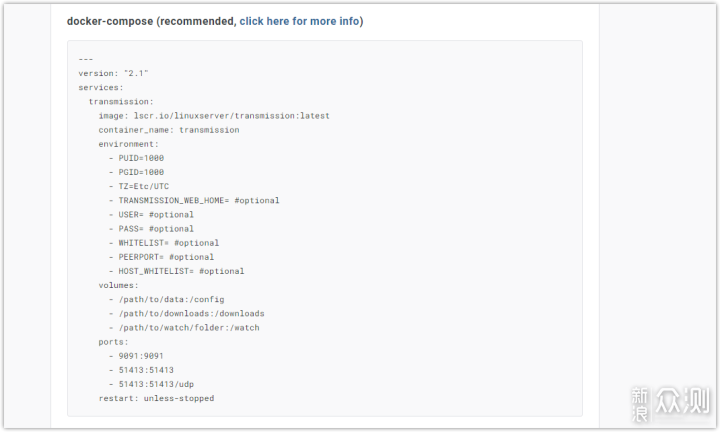Click the docker-compose heading text
Image resolution: width=720 pixels, height=432 pixels.
tap(110, 21)
